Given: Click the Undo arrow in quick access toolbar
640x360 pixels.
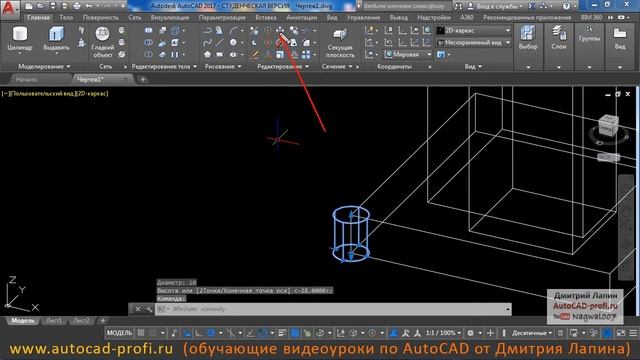Looking at the screenshot, I should pos(89,6).
